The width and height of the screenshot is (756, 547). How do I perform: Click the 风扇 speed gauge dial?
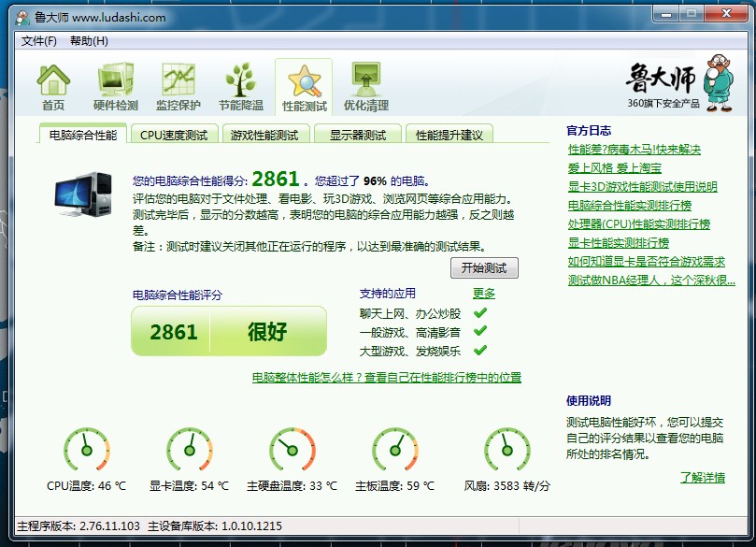506,449
